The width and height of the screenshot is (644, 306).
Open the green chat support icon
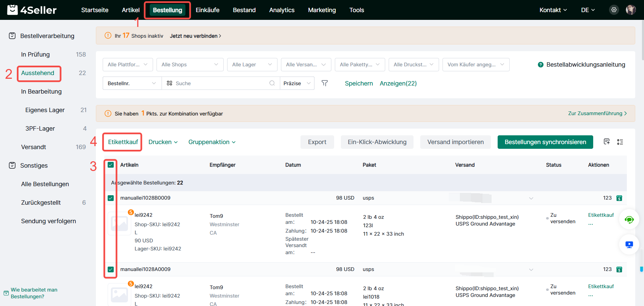coord(629,219)
